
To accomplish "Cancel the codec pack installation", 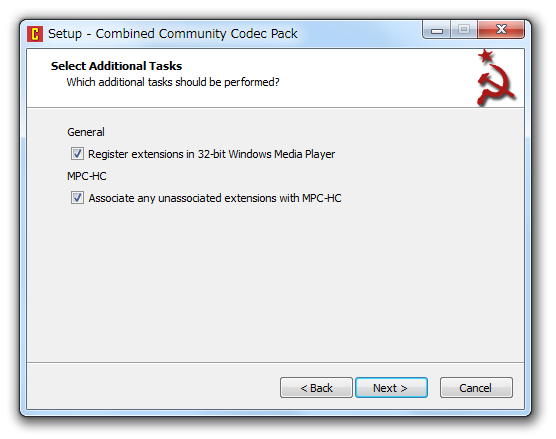I will [x=476, y=388].
